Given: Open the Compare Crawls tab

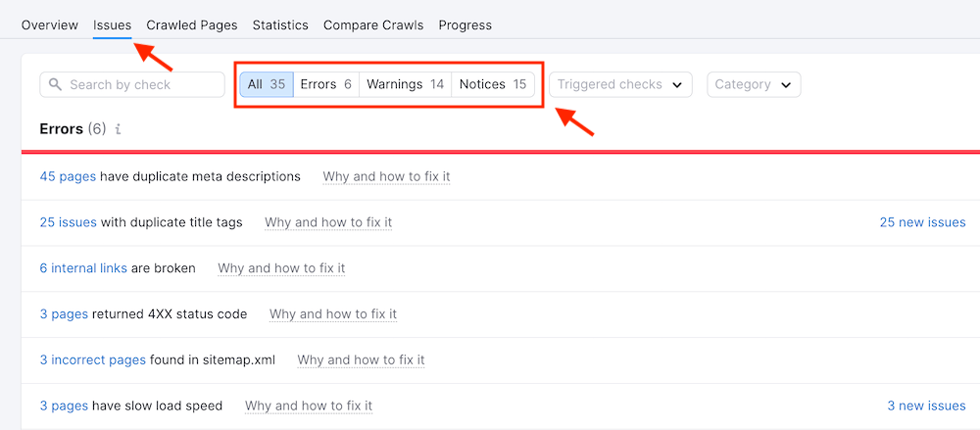Looking at the screenshot, I should (x=373, y=24).
